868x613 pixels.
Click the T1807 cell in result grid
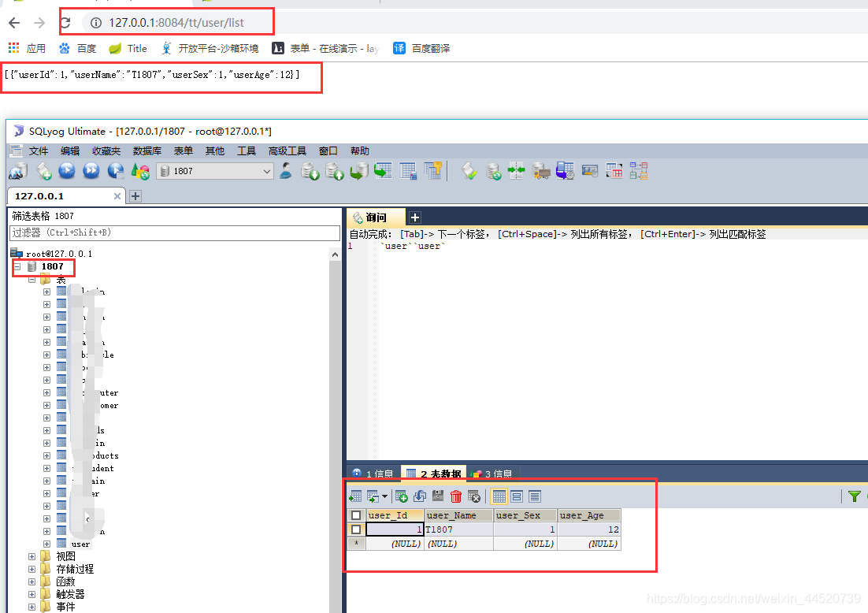click(x=458, y=530)
